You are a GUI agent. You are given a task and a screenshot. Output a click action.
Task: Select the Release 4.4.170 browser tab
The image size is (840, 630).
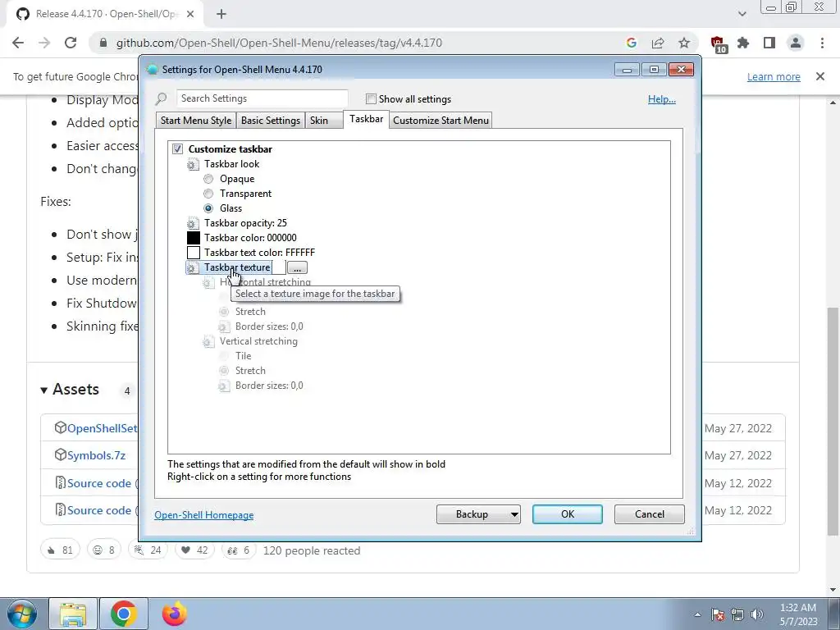[104, 14]
